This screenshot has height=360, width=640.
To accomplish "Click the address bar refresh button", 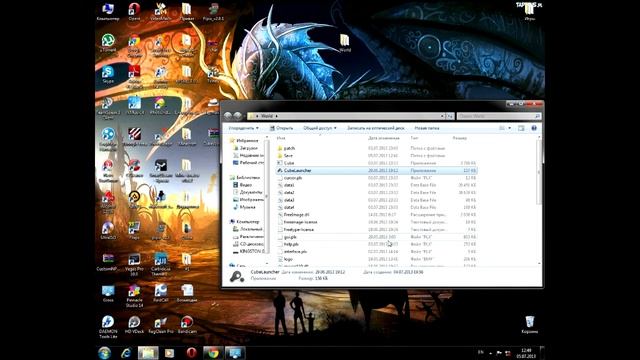I will 450,116.
